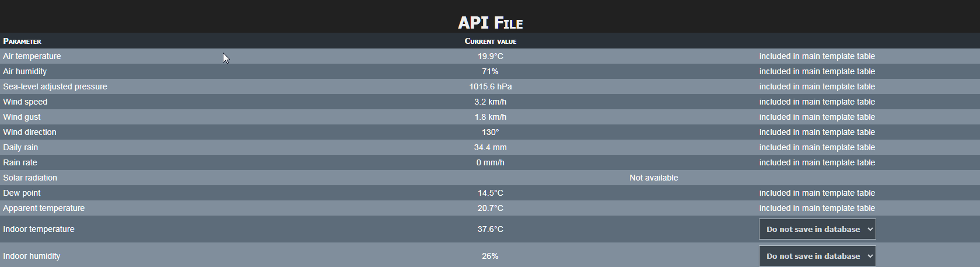Click the 'Solar radiation' row label
This screenshot has width=980, height=267.
pos(30,178)
